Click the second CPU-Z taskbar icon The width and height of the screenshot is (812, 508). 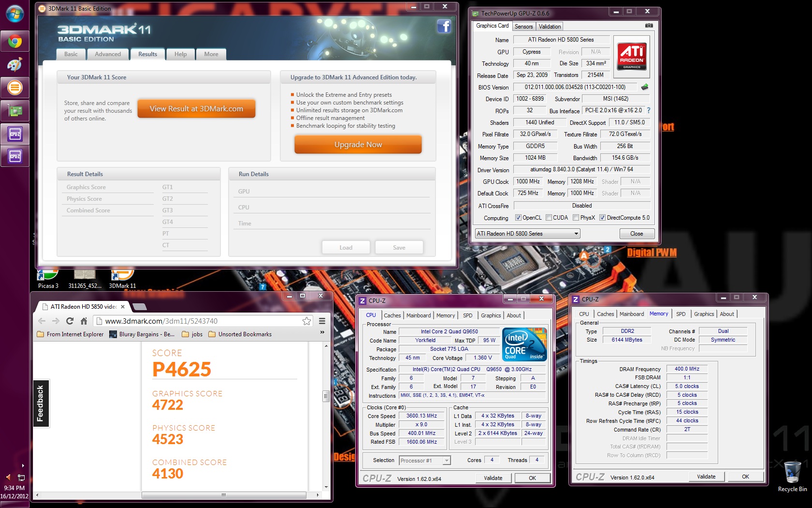(14, 156)
